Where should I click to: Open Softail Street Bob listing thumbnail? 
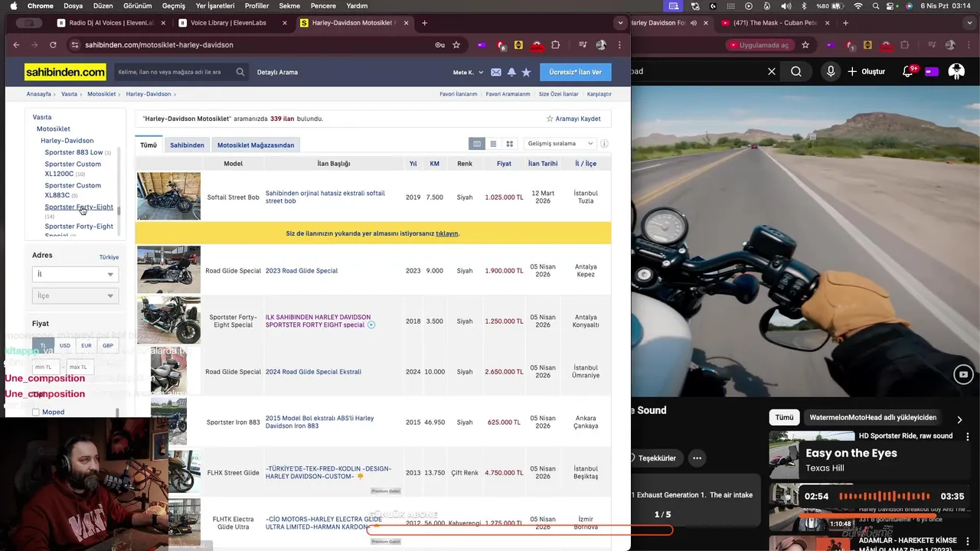(168, 197)
